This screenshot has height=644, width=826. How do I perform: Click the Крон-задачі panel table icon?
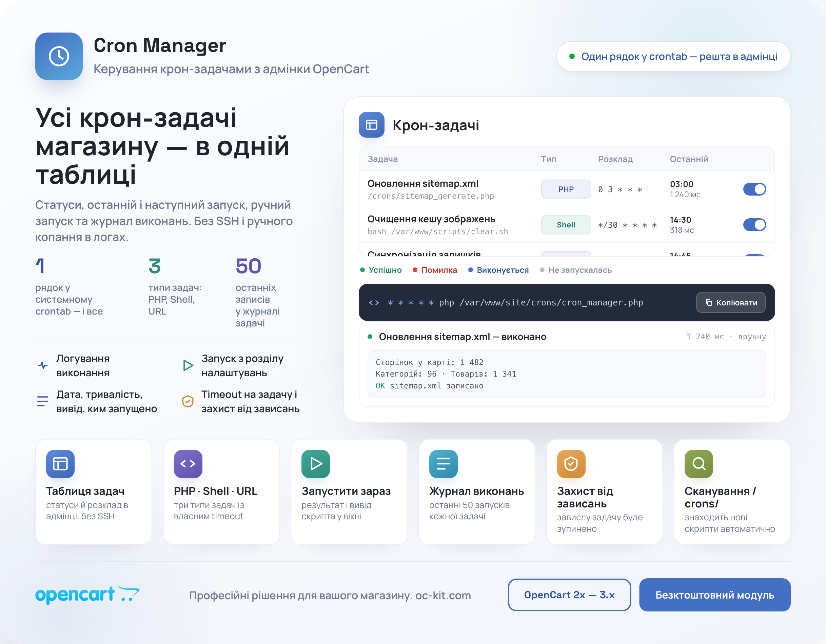coord(371,125)
